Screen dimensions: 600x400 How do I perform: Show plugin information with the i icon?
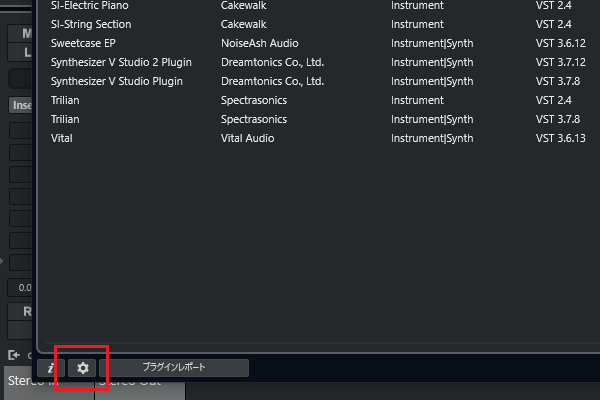(x=51, y=368)
